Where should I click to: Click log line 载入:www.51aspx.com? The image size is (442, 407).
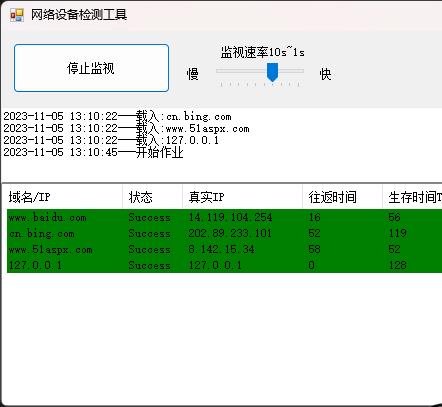(126, 128)
